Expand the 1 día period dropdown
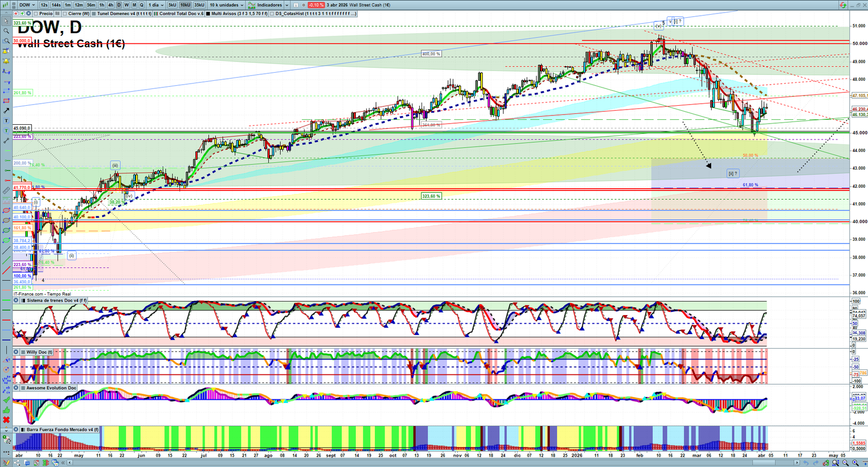Image resolution: width=868 pixels, height=467 pixels. click(156, 5)
